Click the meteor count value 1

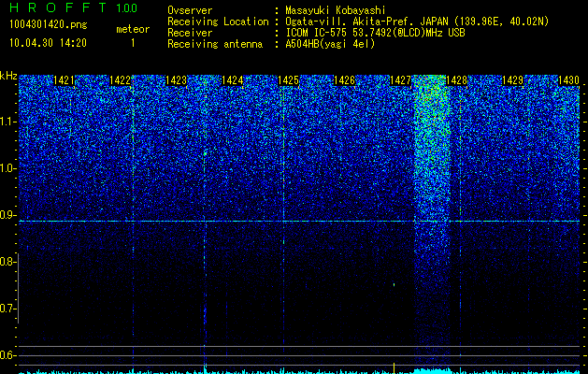pos(133,43)
